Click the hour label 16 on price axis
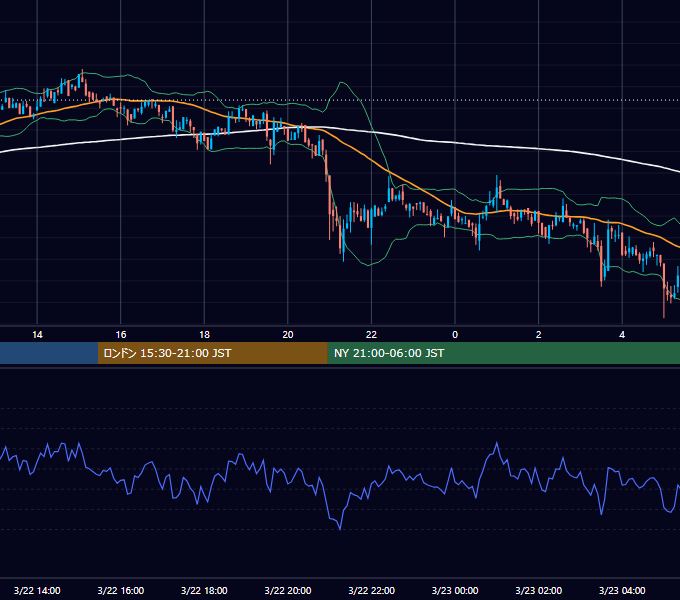Viewport: 680px width, 600px height. tap(121, 334)
